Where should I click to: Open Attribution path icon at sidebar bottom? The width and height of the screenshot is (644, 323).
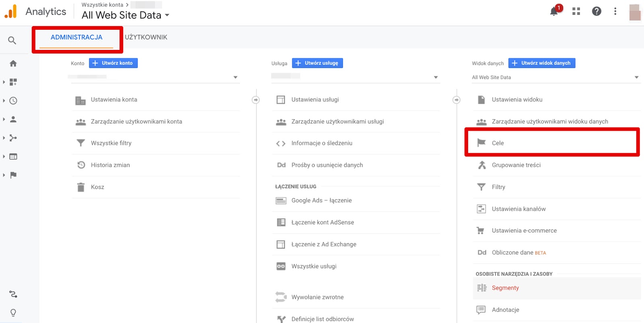coord(13,294)
